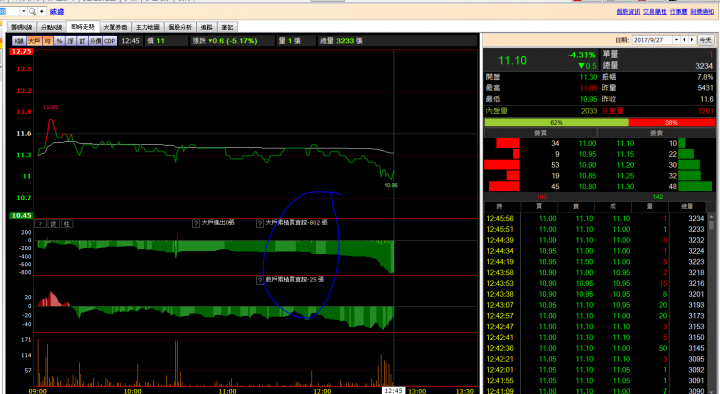Screen dimensions: 720x394
Task: Click the 12:45 time marker on chart axis
Action: click(394, 390)
